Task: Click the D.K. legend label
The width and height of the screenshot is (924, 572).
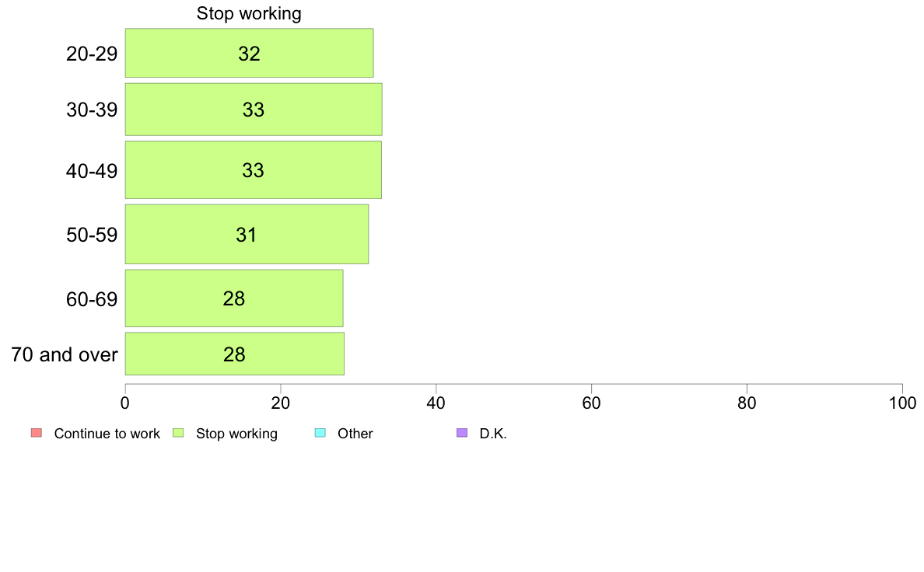Action: [x=492, y=434]
